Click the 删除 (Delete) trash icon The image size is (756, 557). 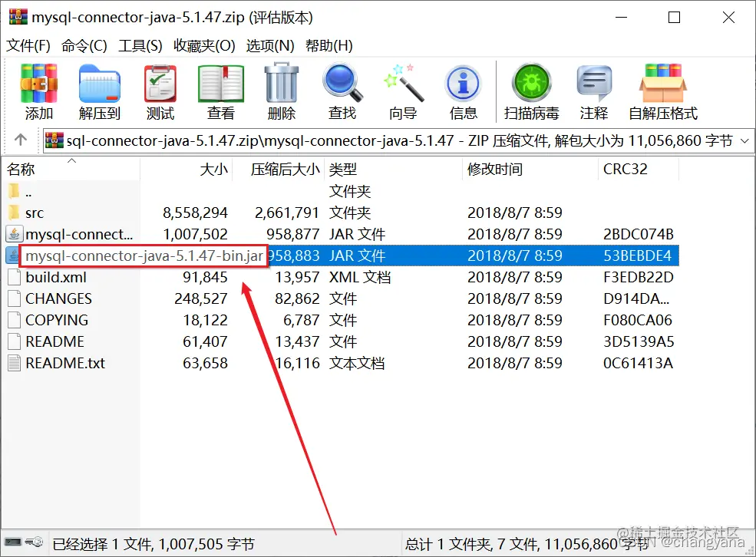pos(282,82)
